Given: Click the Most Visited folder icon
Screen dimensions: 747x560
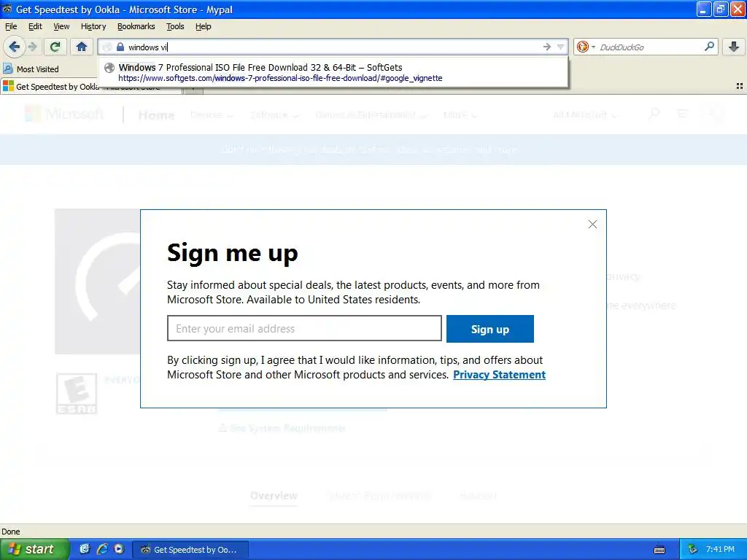Looking at the screenshot, I should pos(7,69).
